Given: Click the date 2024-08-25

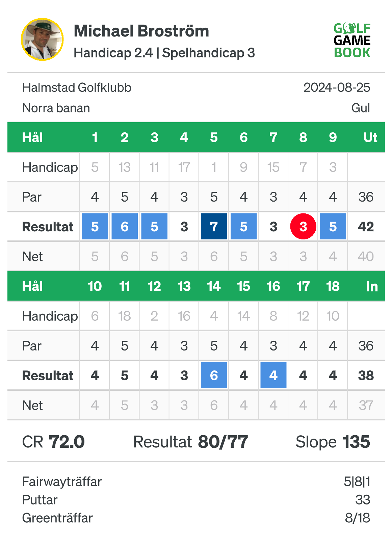Looking at the screenshot, I should pyautogui.click(x=337, y=88).
